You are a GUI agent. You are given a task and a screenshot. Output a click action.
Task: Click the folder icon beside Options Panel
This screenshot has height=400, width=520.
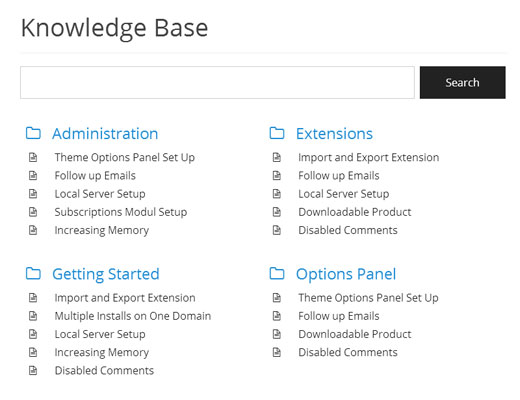pos(277,273)
